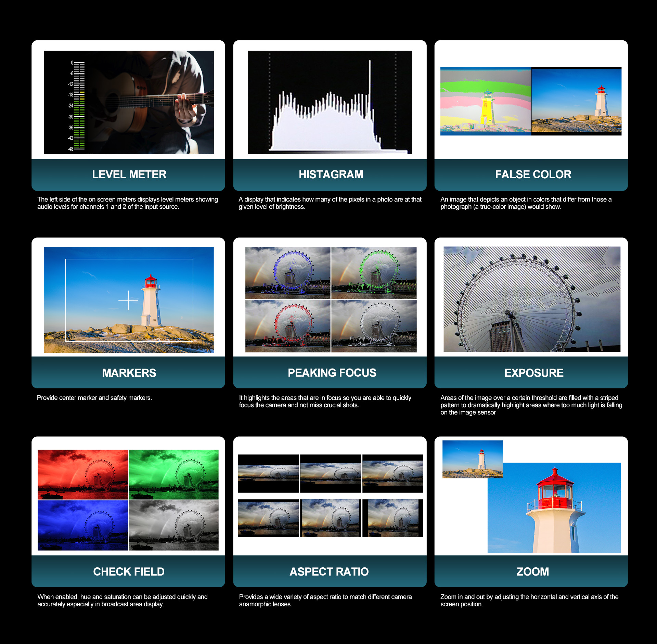This screenshot has height=644, width=657.
Task: Click the HISTAGRAM title banner
Action: point(330,175)
